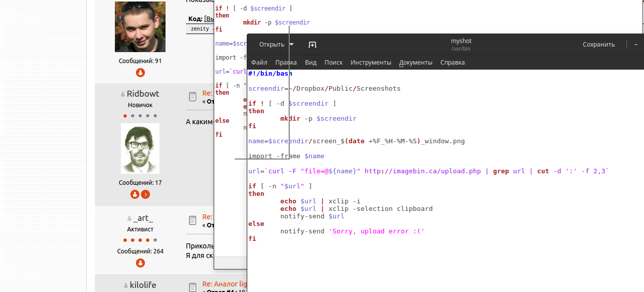Open the Правка menu

[x=286, y=63]
